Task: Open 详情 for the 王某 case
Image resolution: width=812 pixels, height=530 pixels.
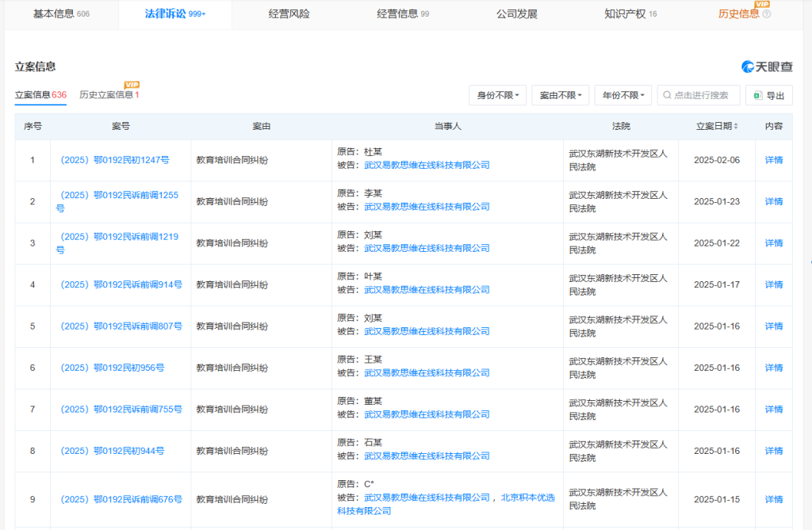Action: pos(774,368)
